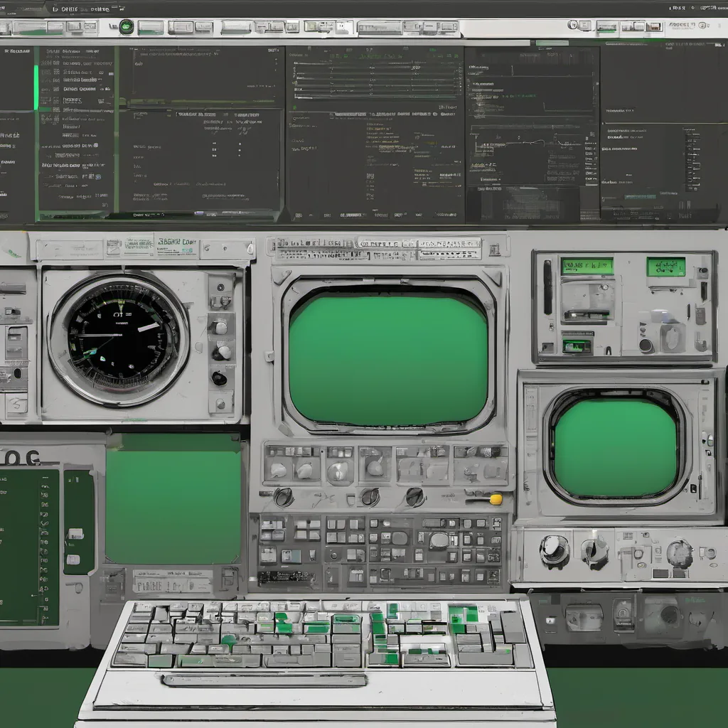
Task: Select the large central green monitor screen
Action: point(388,359)
